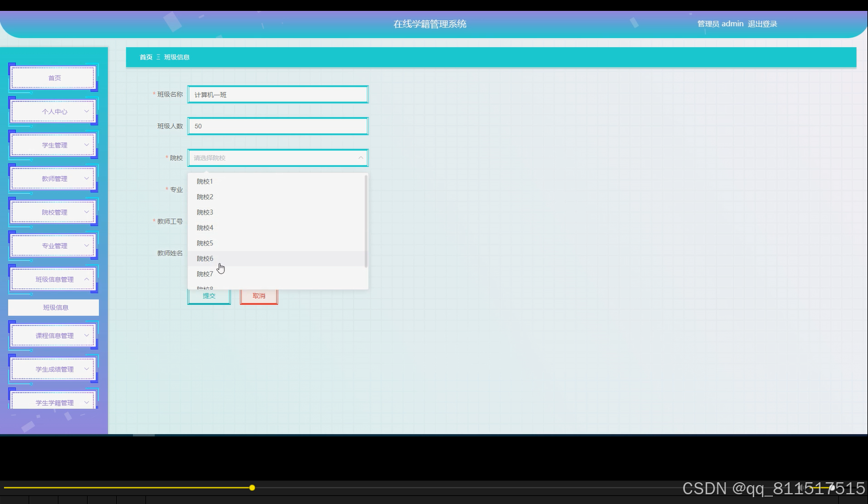Expand the 院校管理 sidebar menu
The height and width of the screenshot is (504, 868).
54,212
